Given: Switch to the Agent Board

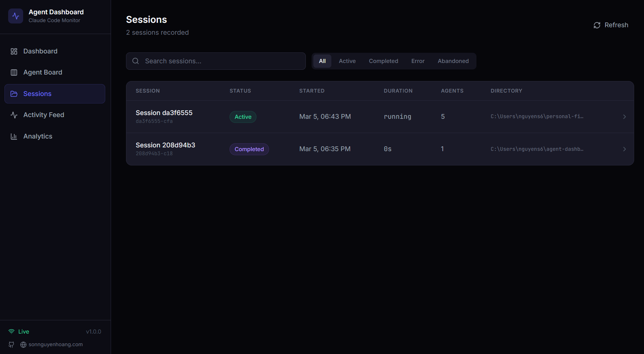Looking at the screenshot, I should pyautogui.click(x=43, y=72).
